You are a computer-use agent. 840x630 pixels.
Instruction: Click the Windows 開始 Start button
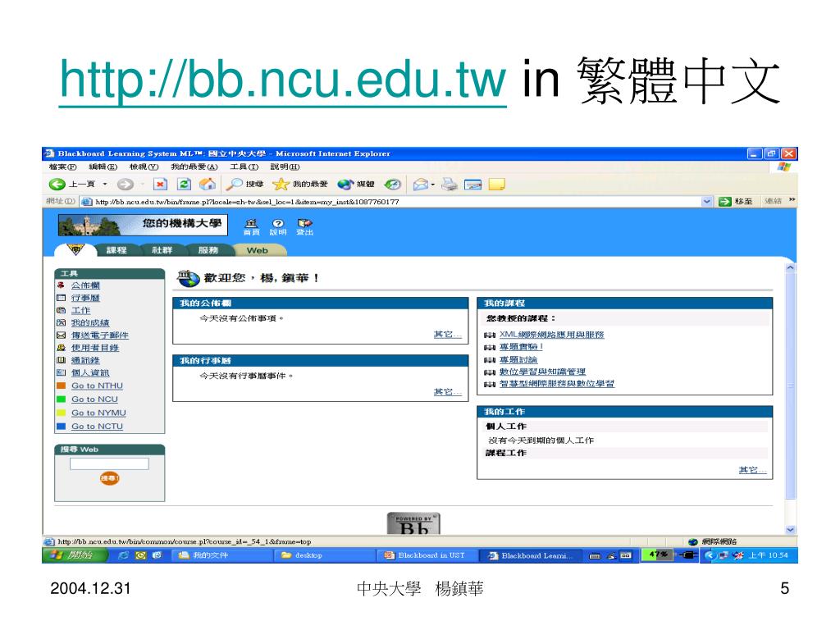tap(75, 555)
